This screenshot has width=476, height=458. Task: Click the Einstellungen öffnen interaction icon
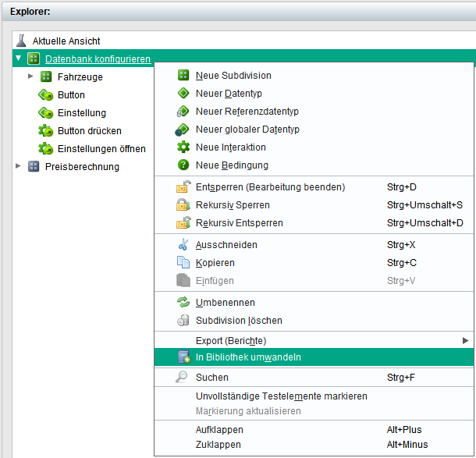tap(45, 149)
